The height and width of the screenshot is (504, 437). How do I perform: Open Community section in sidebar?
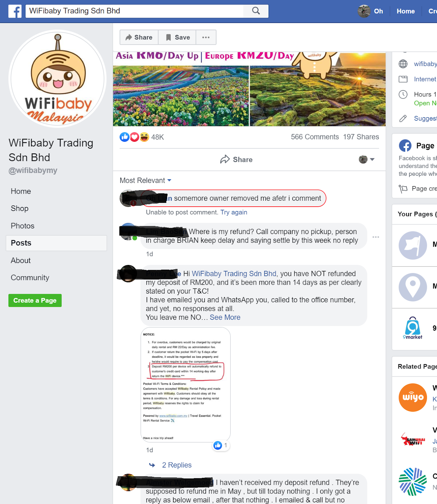pyautogui.click(x=30, y=278)
